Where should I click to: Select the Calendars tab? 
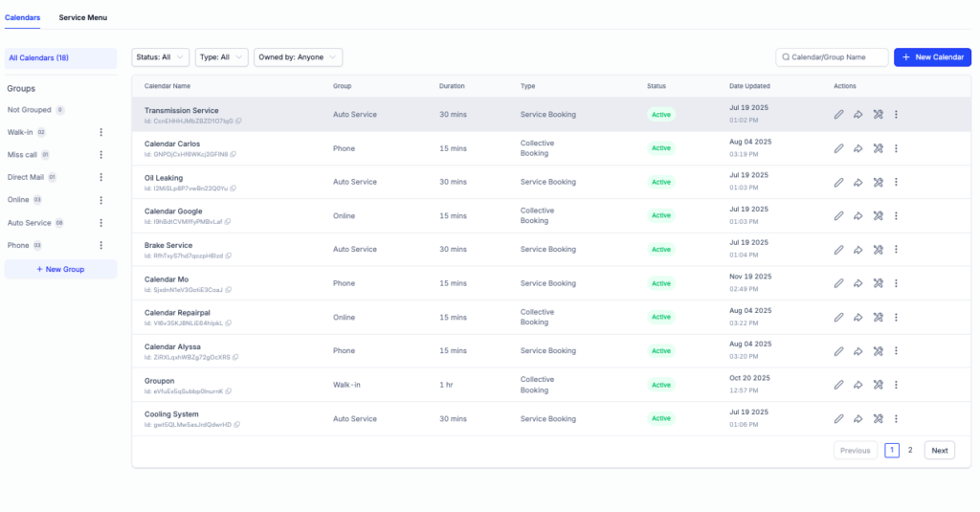[23, 18]
